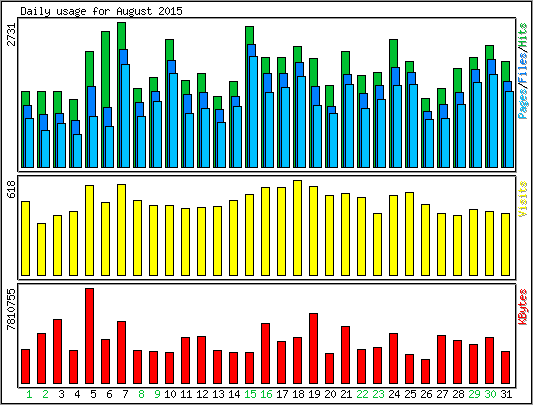Select day 25 on the date axis

[x=410, y=394]
